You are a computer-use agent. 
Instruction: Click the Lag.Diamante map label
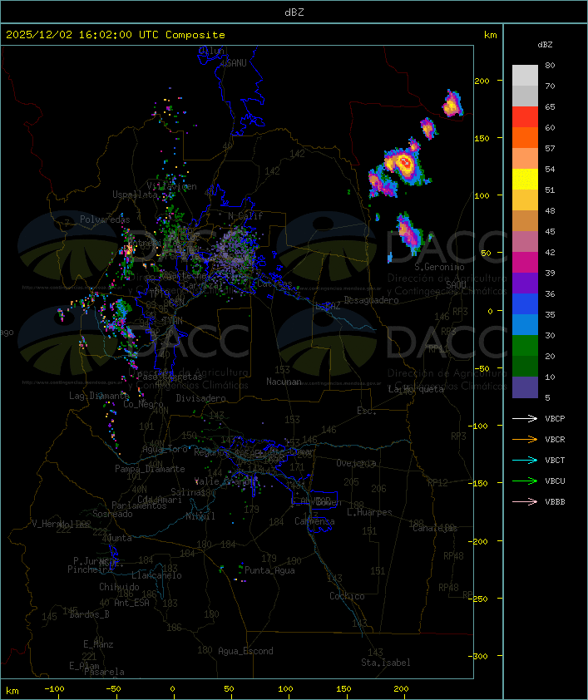pos(99,396)
